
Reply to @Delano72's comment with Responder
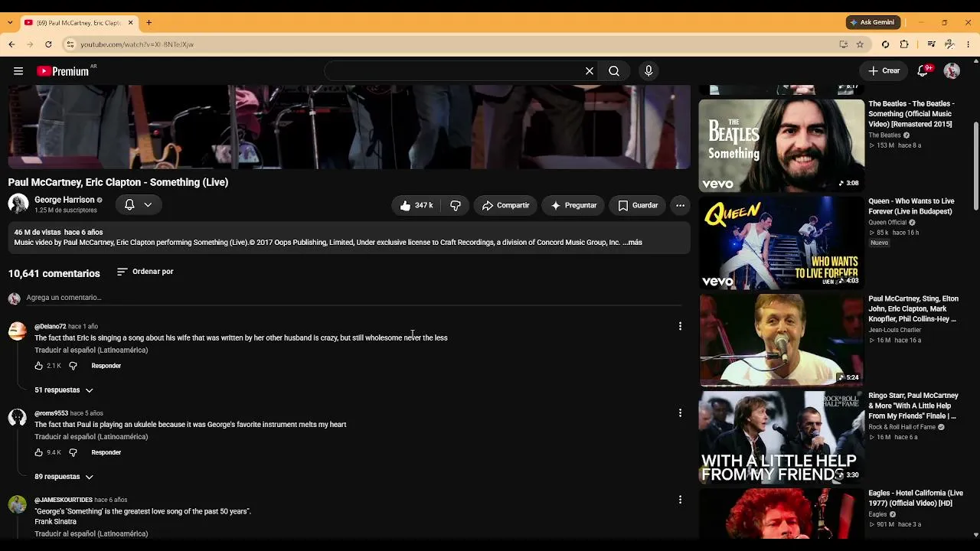coord(106,366)
